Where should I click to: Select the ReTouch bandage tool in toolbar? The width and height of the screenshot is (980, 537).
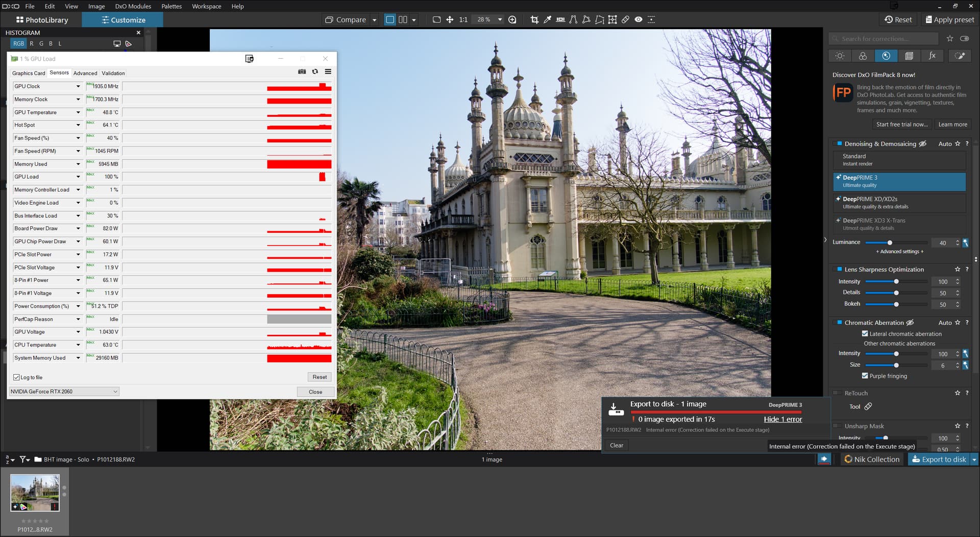pyautogui.click(x=625, y=19)
